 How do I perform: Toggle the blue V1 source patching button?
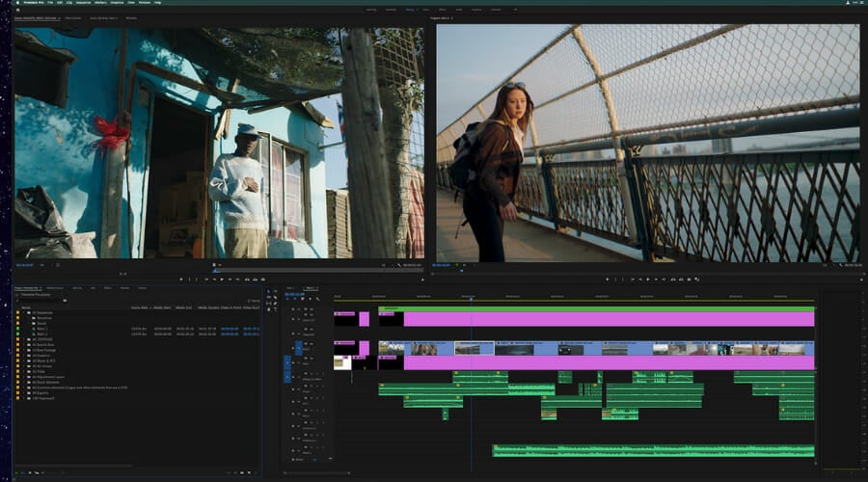[x=299, y=348]
